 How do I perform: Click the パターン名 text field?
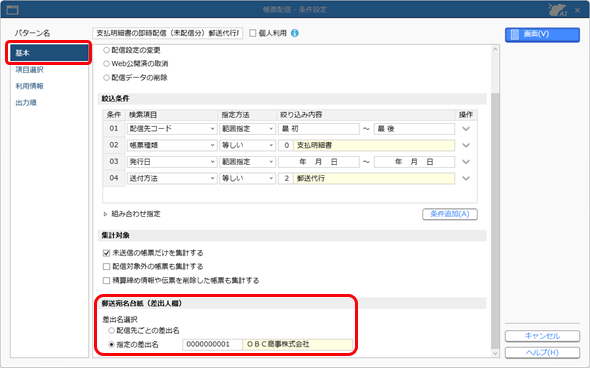pyautogui.click(x=168, y=33)
